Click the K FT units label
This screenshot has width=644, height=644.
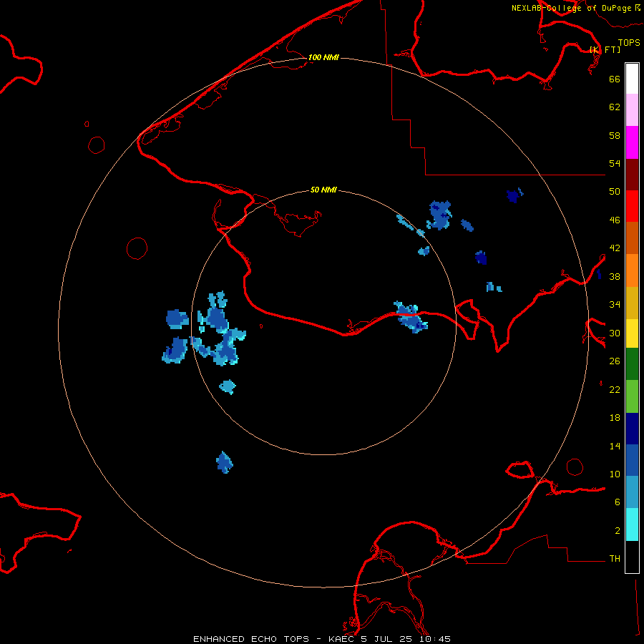[x=605, y=49]
